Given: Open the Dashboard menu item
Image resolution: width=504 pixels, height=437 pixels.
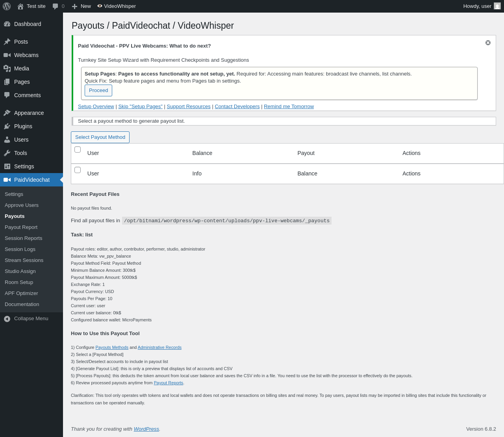Looking at the screenshot, I should 31,24.
